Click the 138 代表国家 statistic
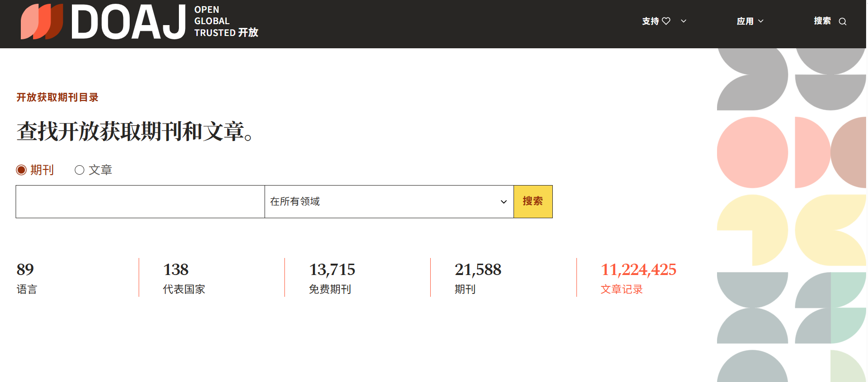 [x=184, y=278]
